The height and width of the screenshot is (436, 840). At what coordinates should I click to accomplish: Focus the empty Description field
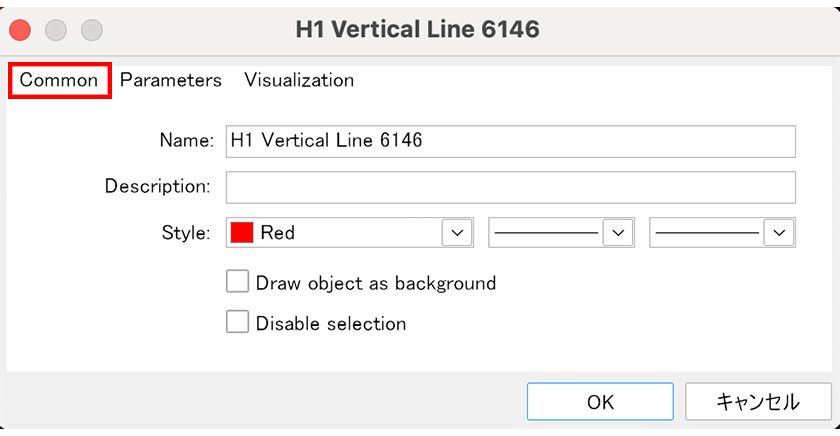510,187
